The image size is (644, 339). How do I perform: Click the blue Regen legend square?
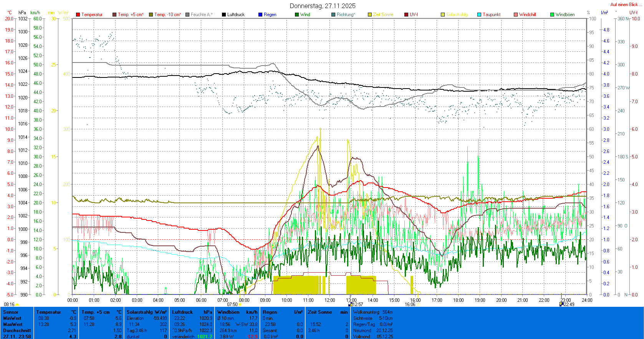pos(260,15)
